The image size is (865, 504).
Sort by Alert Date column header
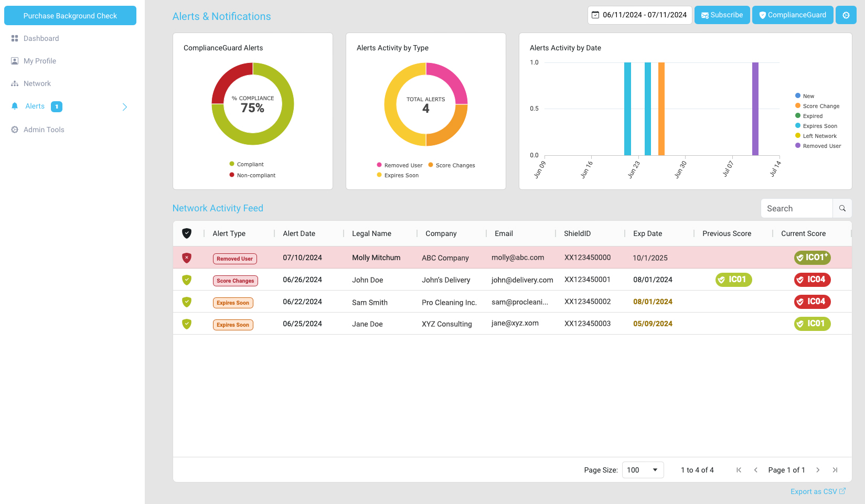(299, 233)
